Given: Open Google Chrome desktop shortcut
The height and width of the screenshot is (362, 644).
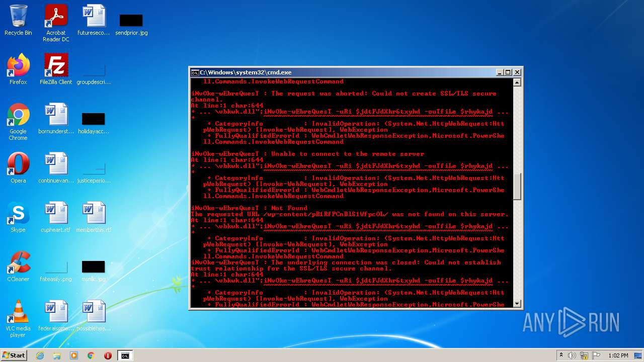Looking at the screenshot, I should pos(18,122).
